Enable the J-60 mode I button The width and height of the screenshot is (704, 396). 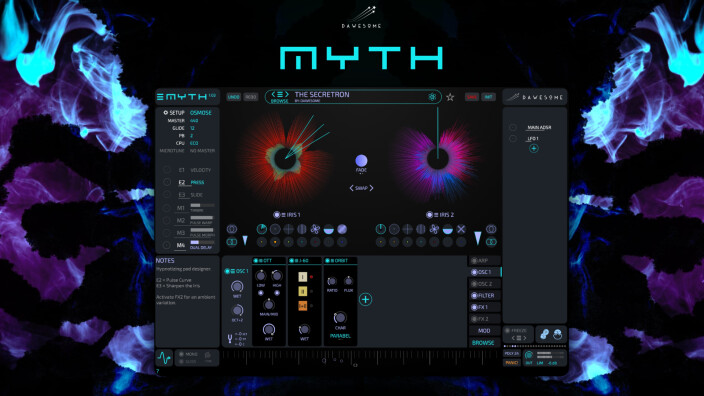303,277
